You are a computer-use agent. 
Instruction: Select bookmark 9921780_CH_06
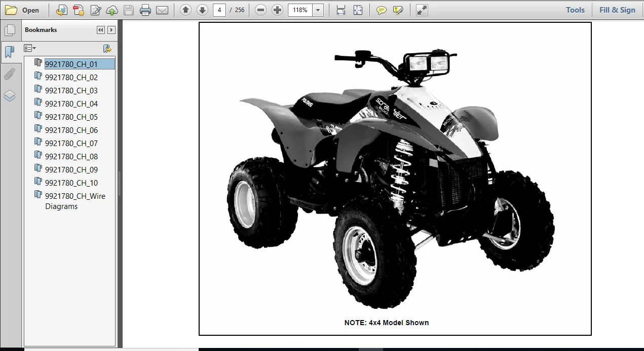pos(71,130)
